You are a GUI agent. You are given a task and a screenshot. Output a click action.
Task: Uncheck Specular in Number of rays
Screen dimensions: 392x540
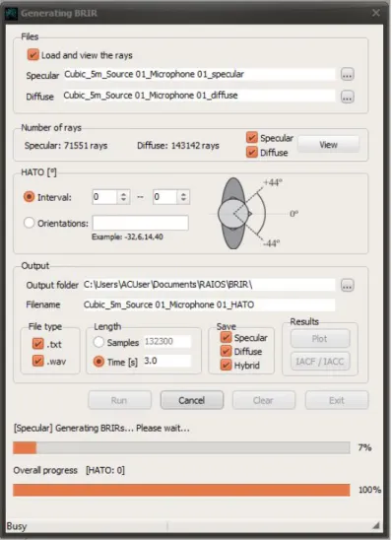pos(252,138)
